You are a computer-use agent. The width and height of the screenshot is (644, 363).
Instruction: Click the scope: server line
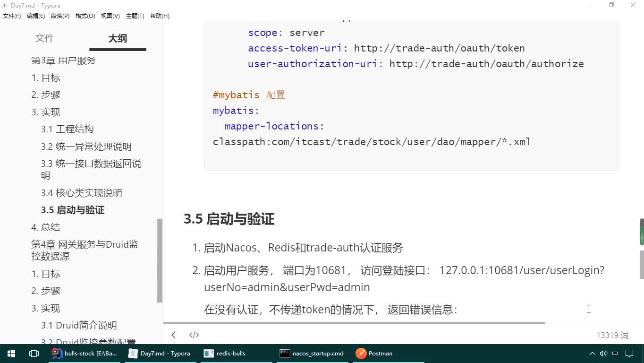(x=286, y=33)
